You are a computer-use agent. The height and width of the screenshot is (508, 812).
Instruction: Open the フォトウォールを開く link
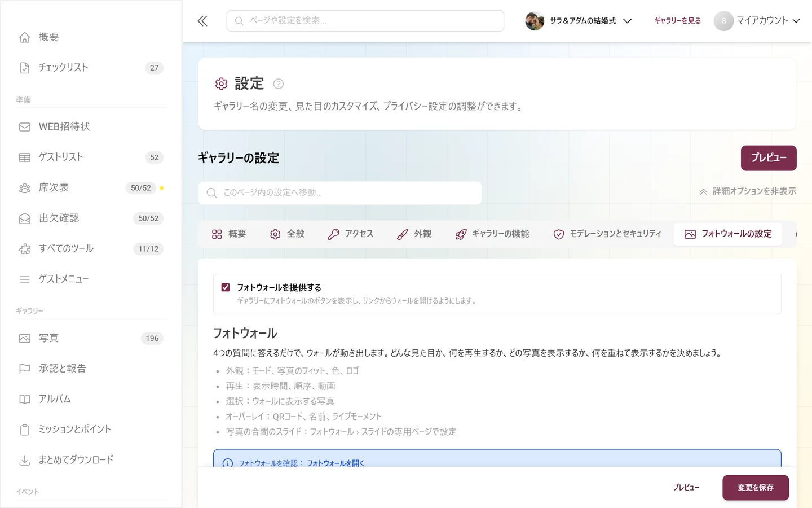336,463
